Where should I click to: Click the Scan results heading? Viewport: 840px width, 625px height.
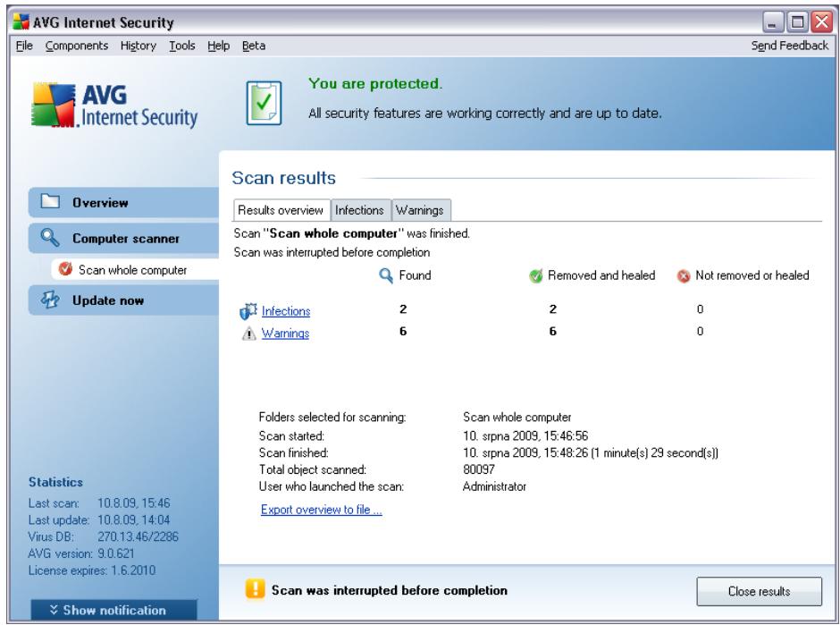point(284,178)
